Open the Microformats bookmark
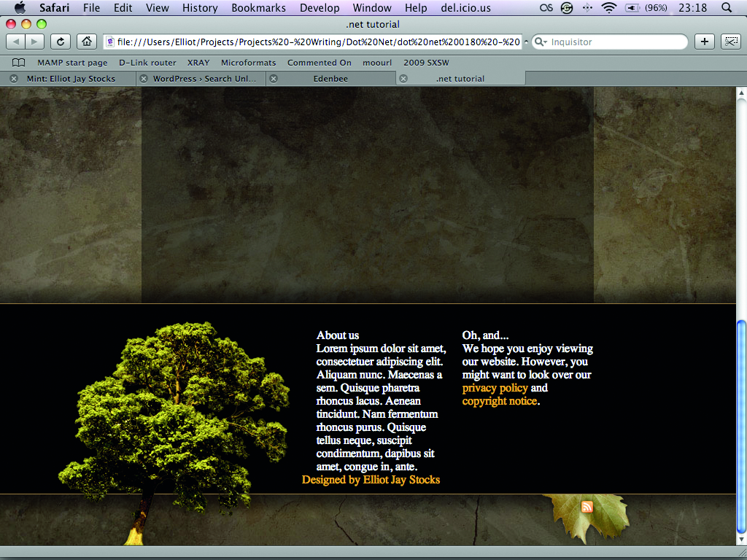 (x=248, y=63)
